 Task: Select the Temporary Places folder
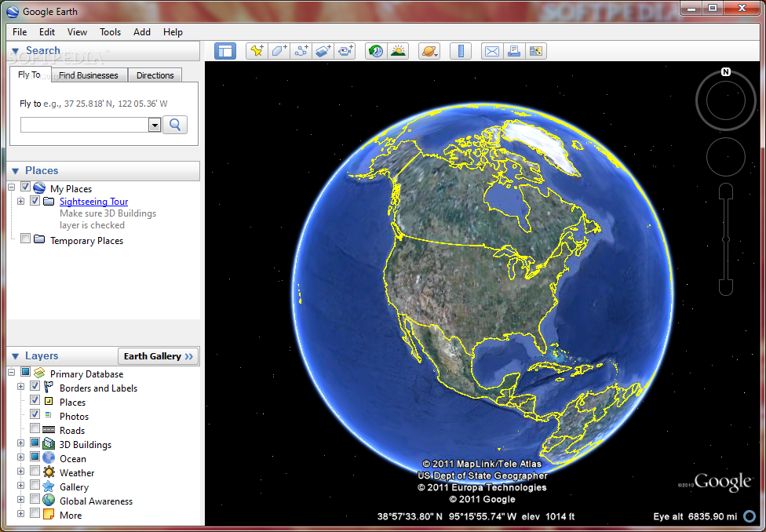(x=86, y=240)
